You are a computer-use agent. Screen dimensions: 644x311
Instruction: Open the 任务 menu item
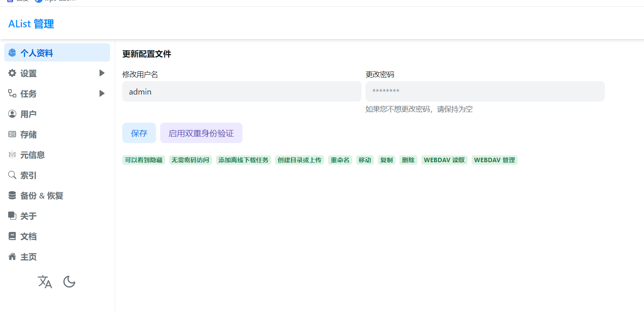click(x=57, y=93)
